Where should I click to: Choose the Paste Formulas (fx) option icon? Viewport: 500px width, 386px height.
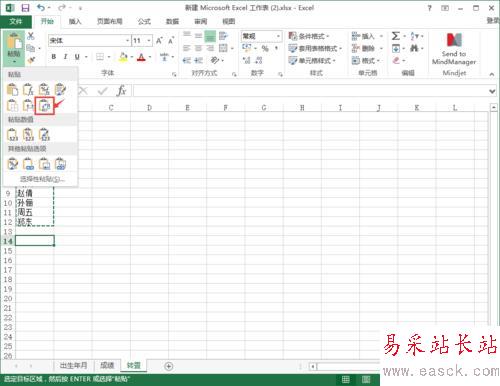point(28,90)
